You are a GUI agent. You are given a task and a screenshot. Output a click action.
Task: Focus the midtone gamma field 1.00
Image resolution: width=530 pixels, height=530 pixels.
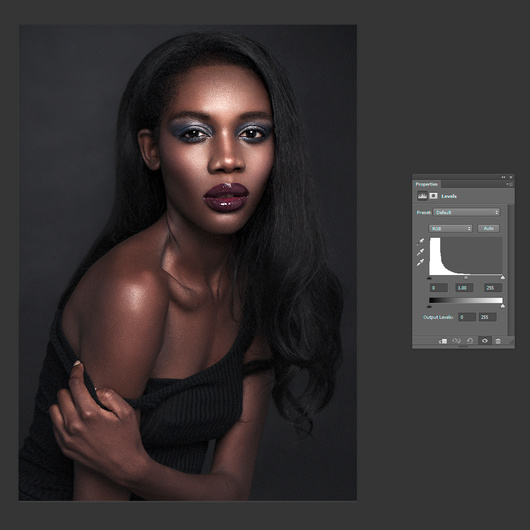point(464,288)
